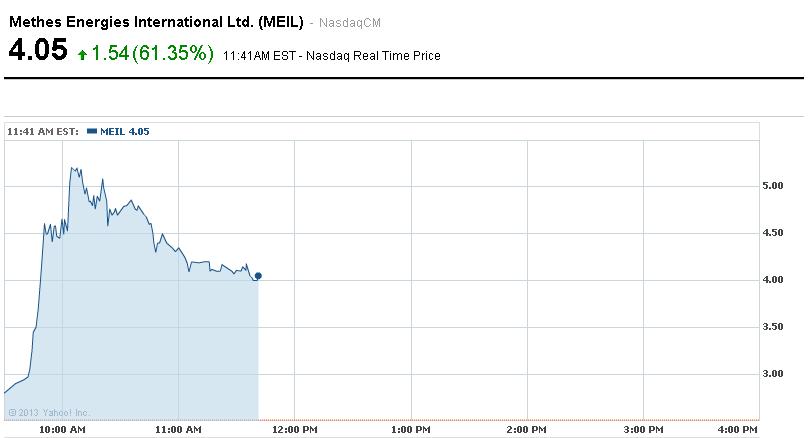The width and height of the screenshot is (808, 438).
Task: Click the 11:41 AM EST legend timestamp
Action: (x=43, y=131)
